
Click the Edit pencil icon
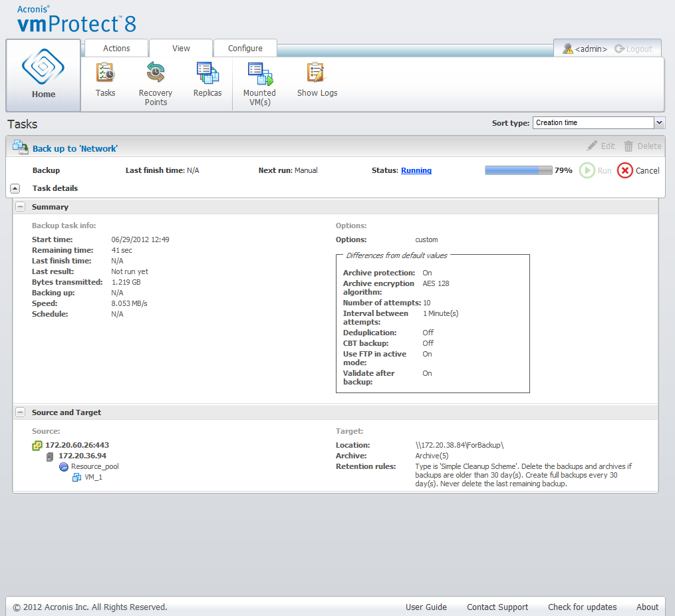pyautogui.click(x=592, y=146)
